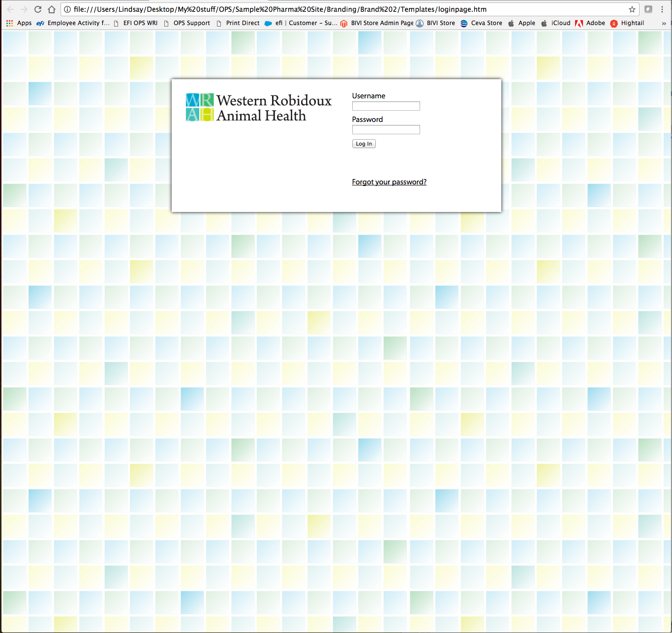Open the BIVI Store bookmark
Image resolution: width=672 pixels, height=633 pixels.
pyautogui.click(x=435, y=23)
